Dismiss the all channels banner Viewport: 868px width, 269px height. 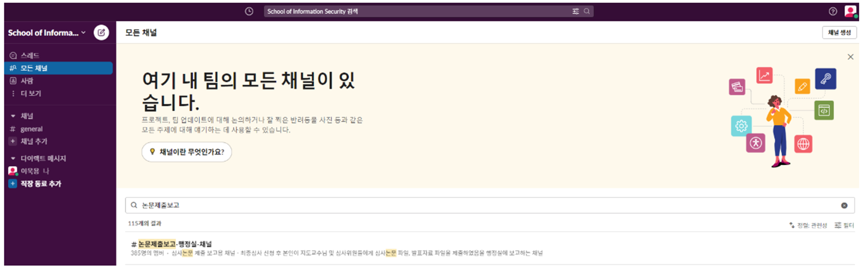pos(850,57)
